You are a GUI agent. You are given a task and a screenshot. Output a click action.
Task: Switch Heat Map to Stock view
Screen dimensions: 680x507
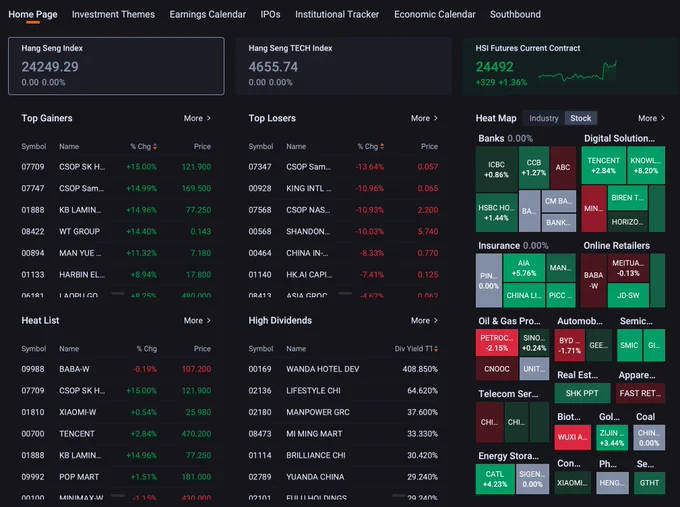pos(581,118)
